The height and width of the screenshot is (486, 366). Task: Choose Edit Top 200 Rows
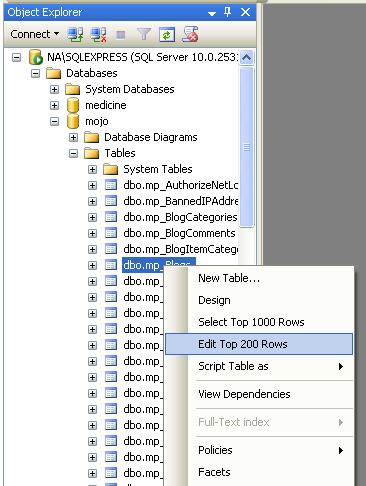click(x=259, y=344)
